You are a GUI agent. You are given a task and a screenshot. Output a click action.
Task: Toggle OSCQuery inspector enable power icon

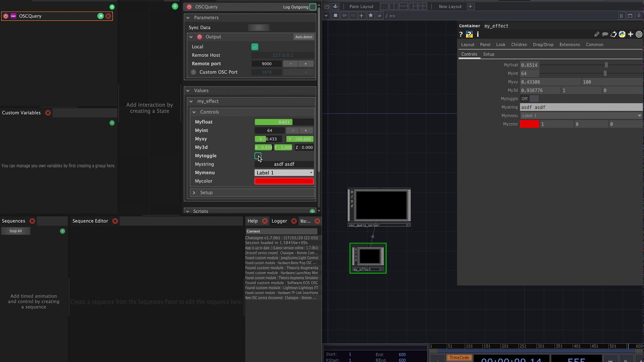[189, 7]
